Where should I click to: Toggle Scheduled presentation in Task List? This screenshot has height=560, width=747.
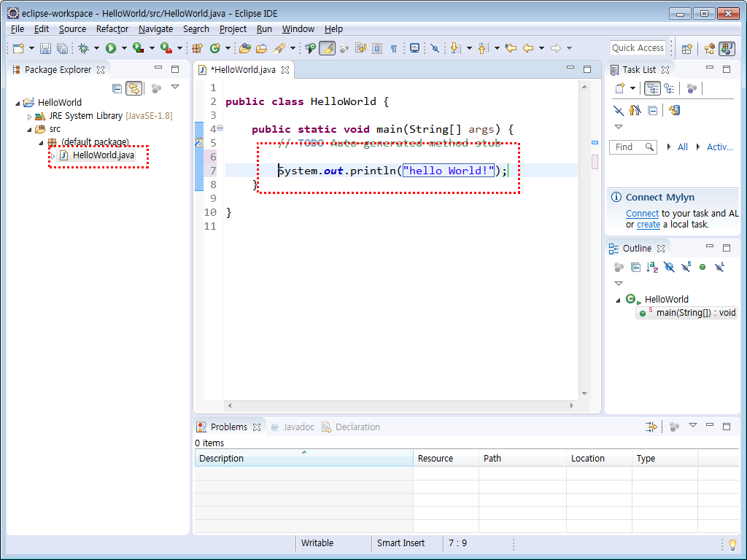670,88
